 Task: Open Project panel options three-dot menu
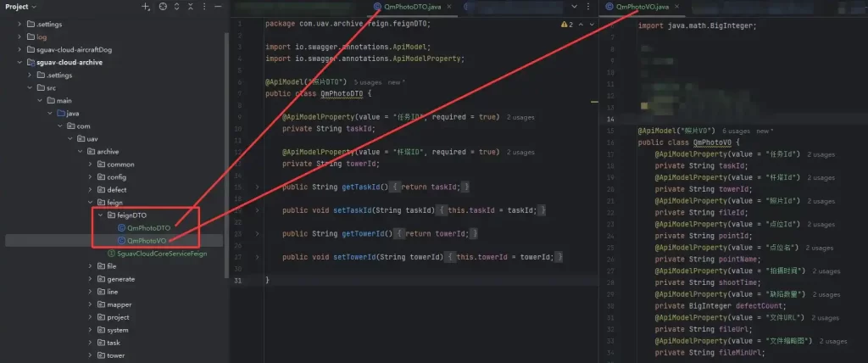pyautogui.click(x=205, y=7)
